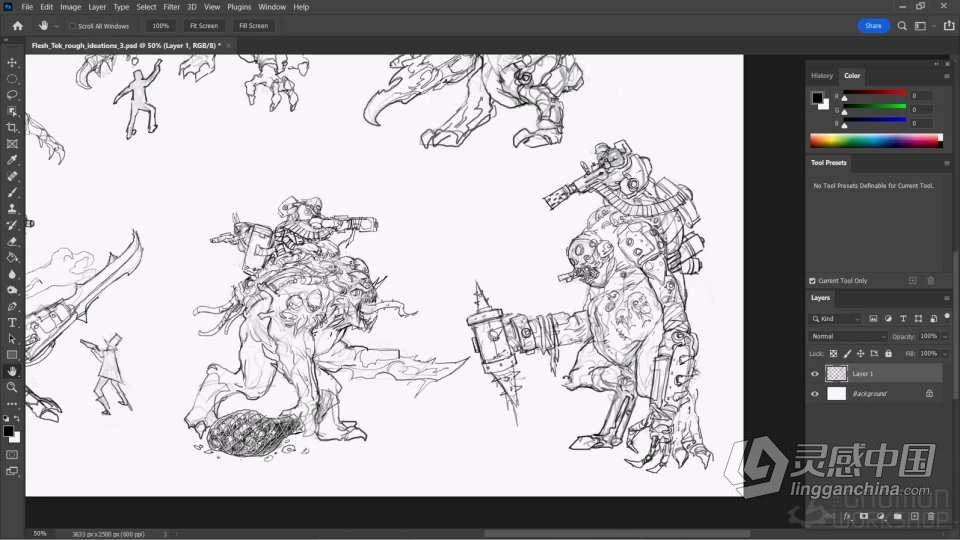Hide the Background layer eye icon
960x540 pixels.
pyautogui.click(x=815, y=394)
